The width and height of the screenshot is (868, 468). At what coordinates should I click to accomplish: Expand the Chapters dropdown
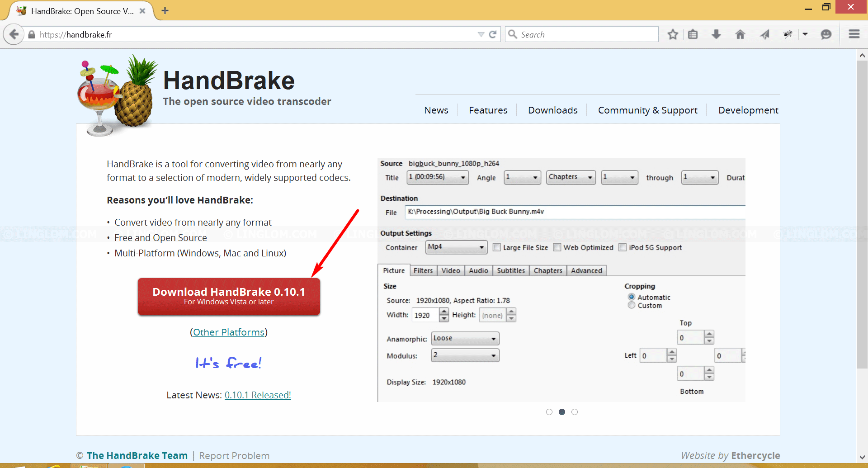(x=571, y=177)
